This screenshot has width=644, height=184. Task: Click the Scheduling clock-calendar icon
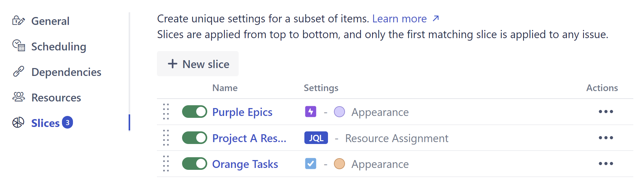tap(19, 46)
